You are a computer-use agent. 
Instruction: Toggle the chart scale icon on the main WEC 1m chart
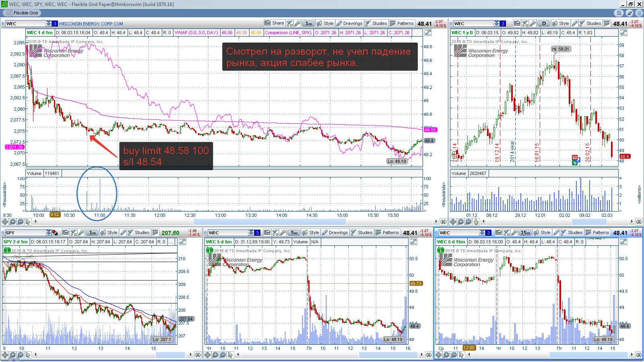[428, 33]
